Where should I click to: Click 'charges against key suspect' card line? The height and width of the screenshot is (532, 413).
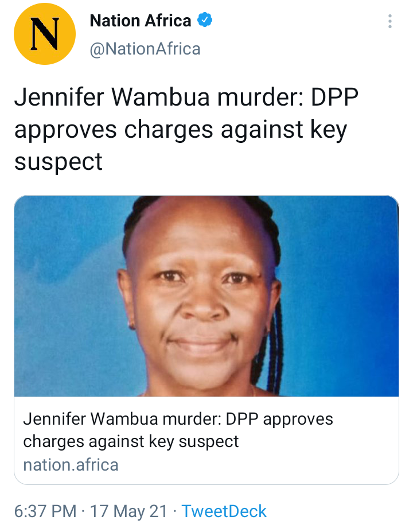click(x=131, y=442)
